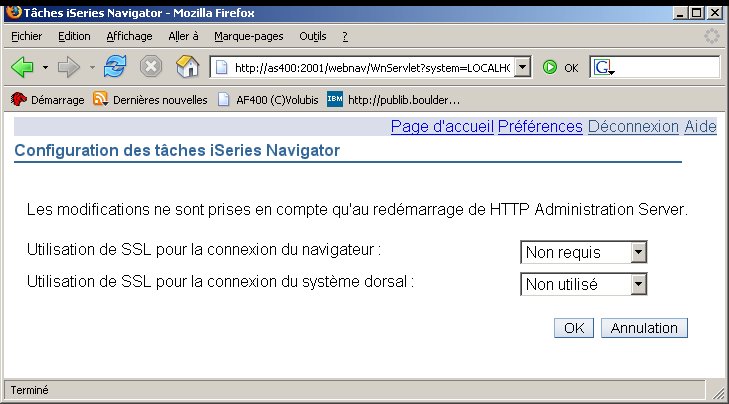Click the green Back arrow icon
729x404 pixels.
pos(22,68)
